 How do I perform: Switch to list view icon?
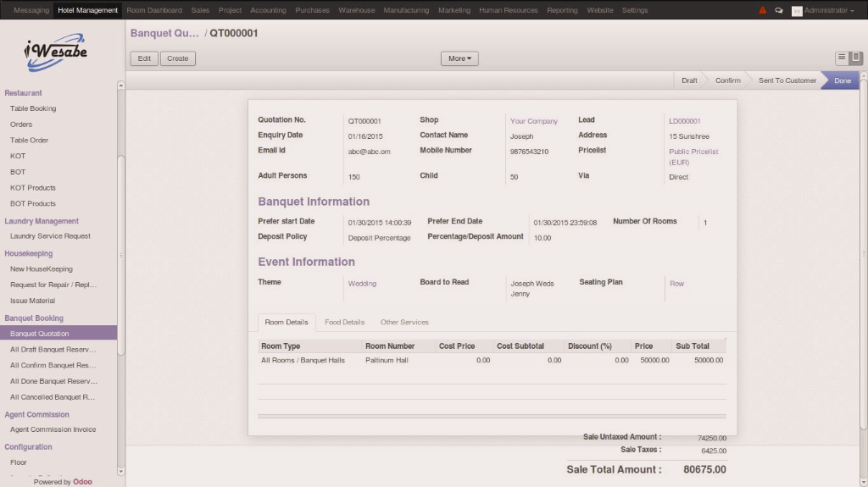point(842,58)
